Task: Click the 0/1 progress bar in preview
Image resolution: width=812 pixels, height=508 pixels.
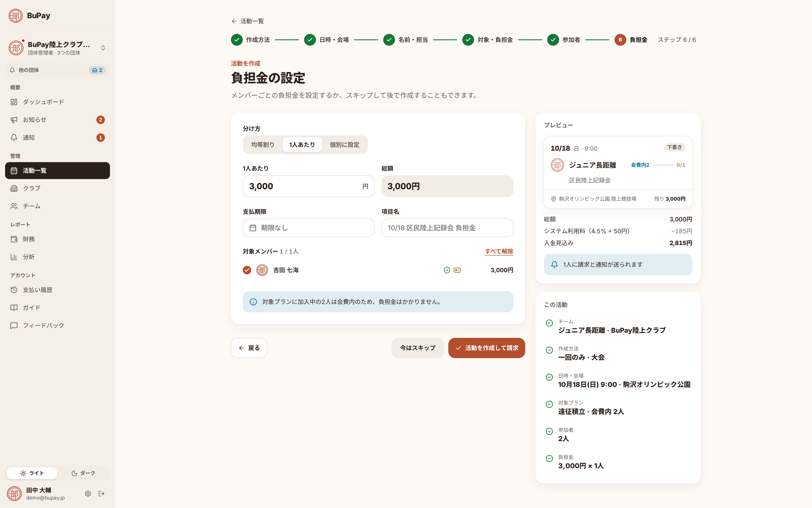Action: (x=663, y=165)
